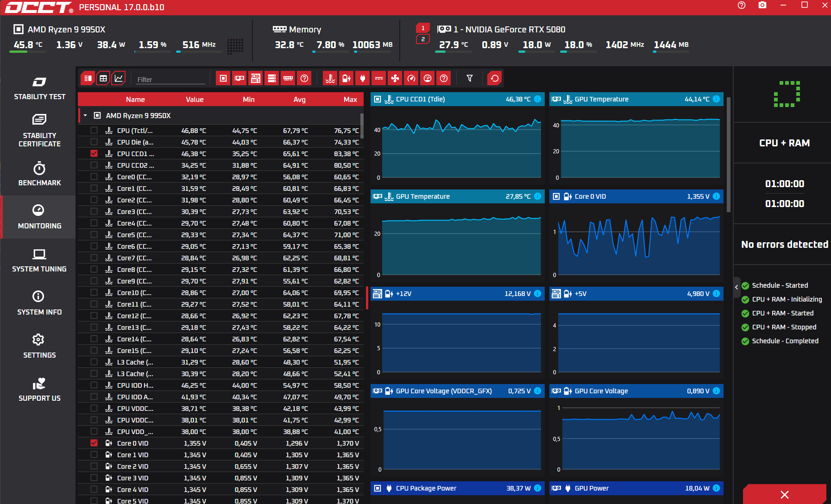Sort the table by the Max column
This screenshot has height=504, width=831.
[350, 100]
